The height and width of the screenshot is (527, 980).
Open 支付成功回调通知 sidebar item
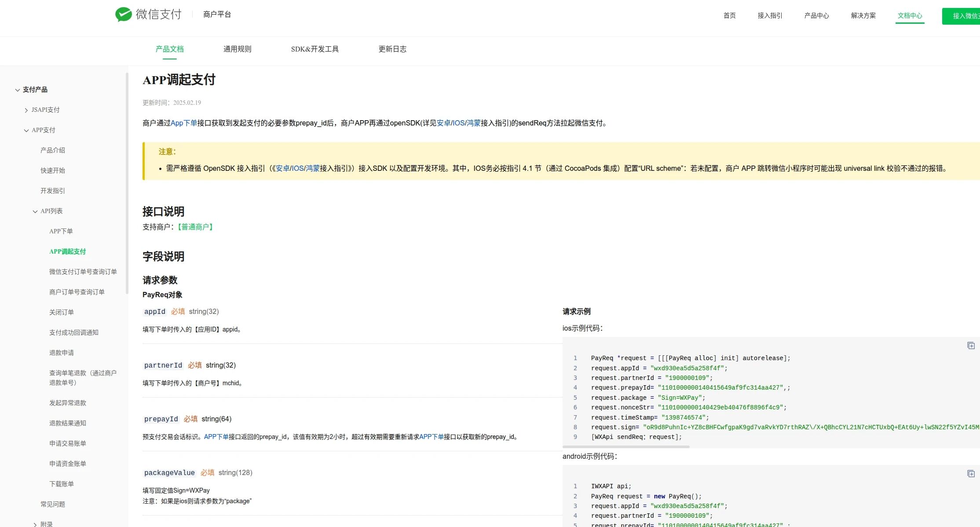point(74,332)
